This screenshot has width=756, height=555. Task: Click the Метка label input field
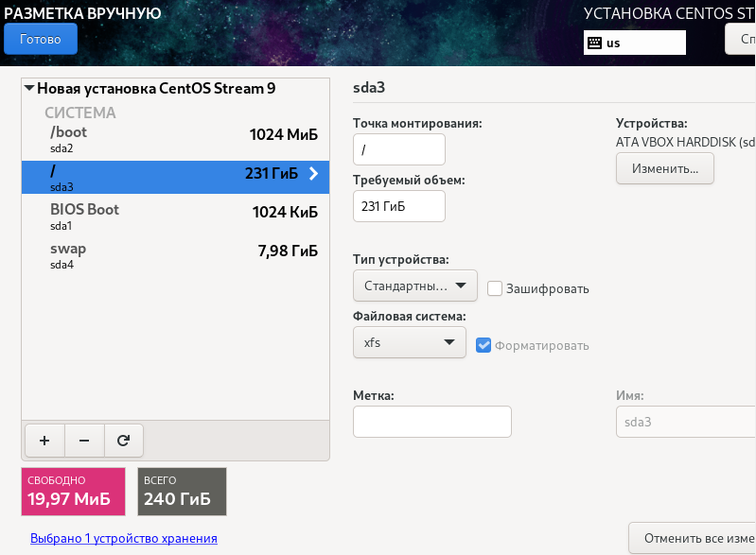click(431, 422)
